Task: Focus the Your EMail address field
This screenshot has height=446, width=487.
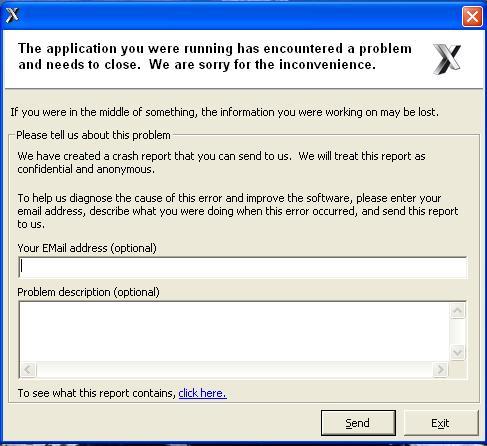Action: pos(243,268)
